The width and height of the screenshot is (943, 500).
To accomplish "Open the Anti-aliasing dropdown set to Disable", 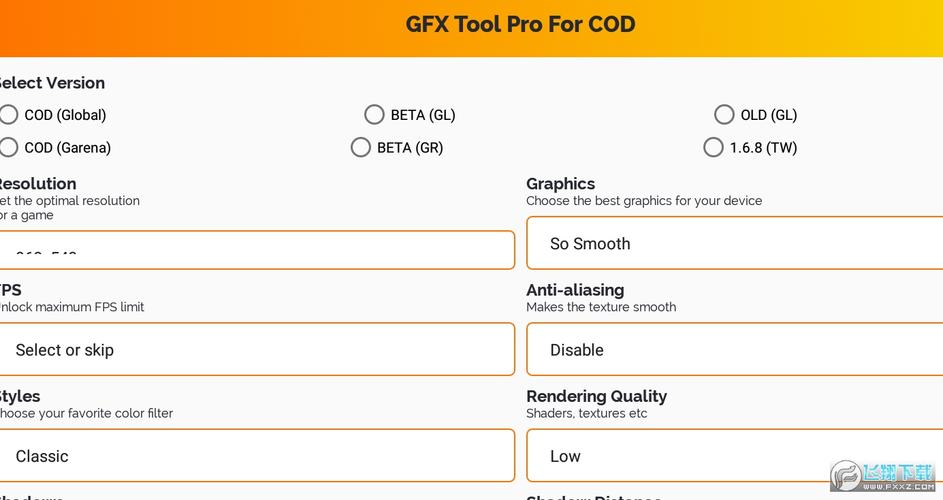I will (x=734, y=349).
